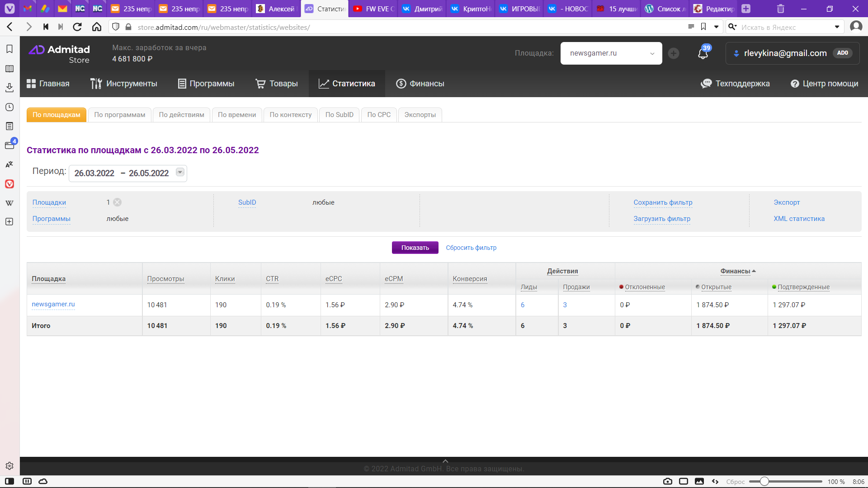The image size is (868, 488).
Task: Expand the period date range dropdown
Action: tap(180, 173)
